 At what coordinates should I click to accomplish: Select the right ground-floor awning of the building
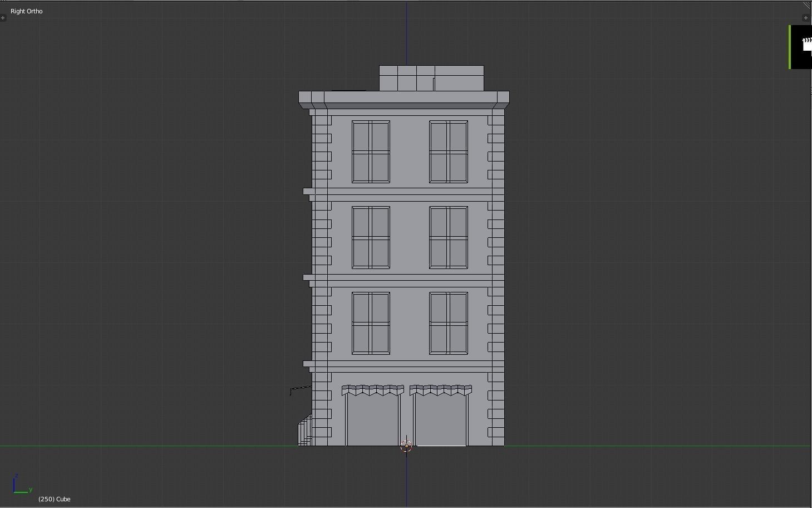point(441,390)
